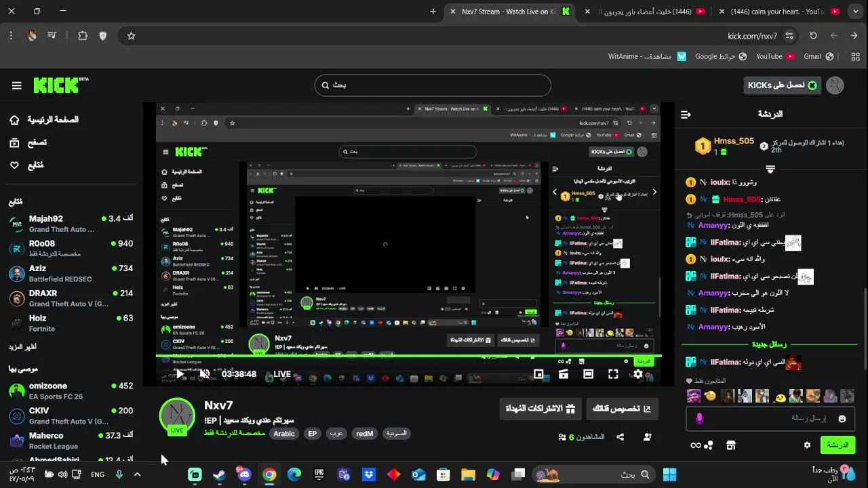Screen dimensions: 868x488
Task: Collapse the chat panel with the arrow icon
Action: click(x=686, y=115)
